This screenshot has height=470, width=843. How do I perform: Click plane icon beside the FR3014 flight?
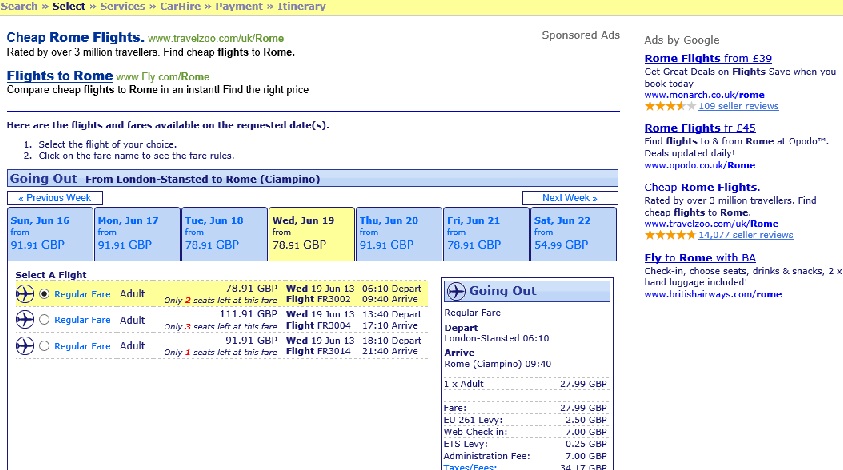coord(25,346)
